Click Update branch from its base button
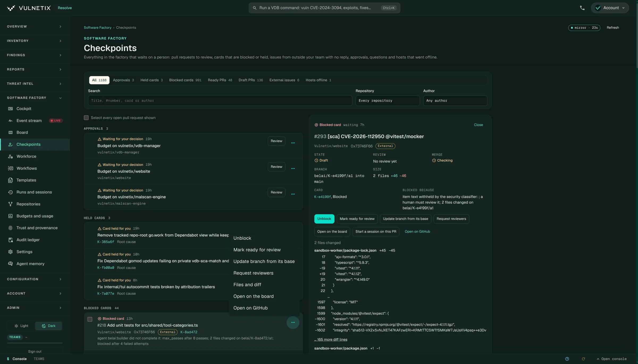Image resolution: width=638 pixels, height=364 pixels. tap(405, 219)
